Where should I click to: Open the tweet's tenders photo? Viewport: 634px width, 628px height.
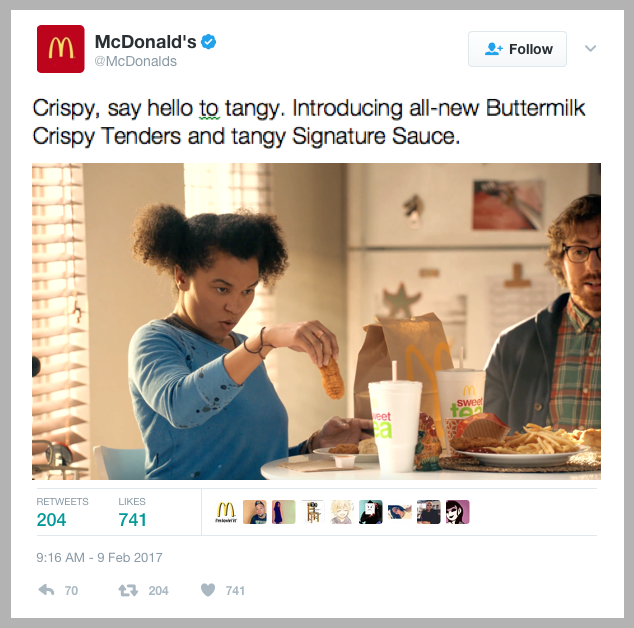pos(316,321)
